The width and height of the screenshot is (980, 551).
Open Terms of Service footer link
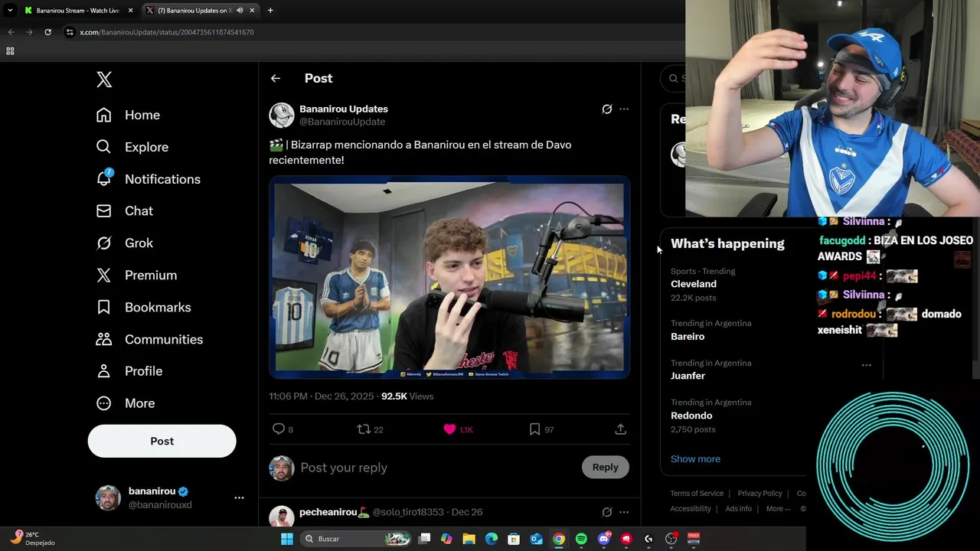697,494
